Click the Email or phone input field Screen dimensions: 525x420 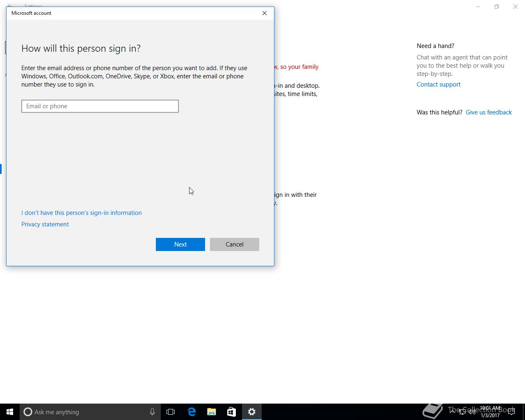pos(100,106)
